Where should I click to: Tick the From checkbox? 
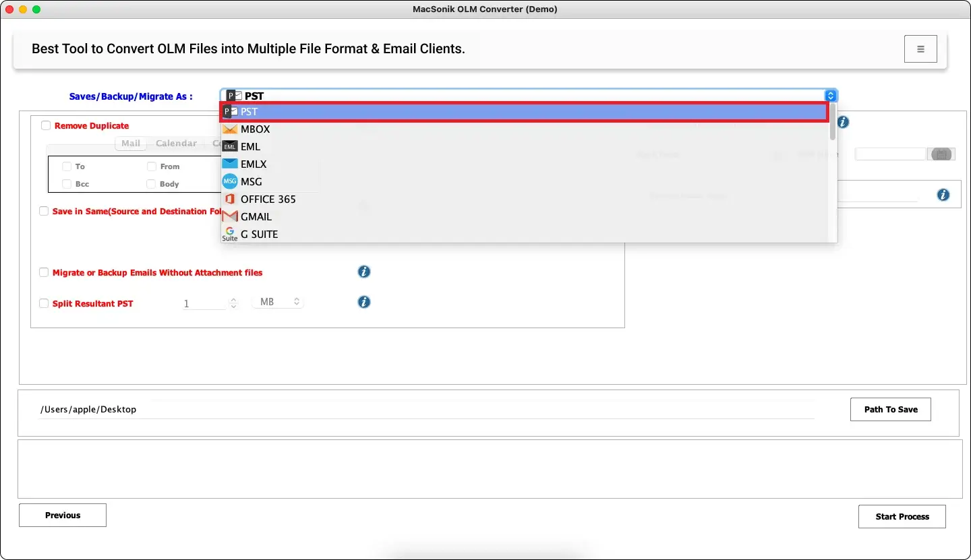point(152,166)
